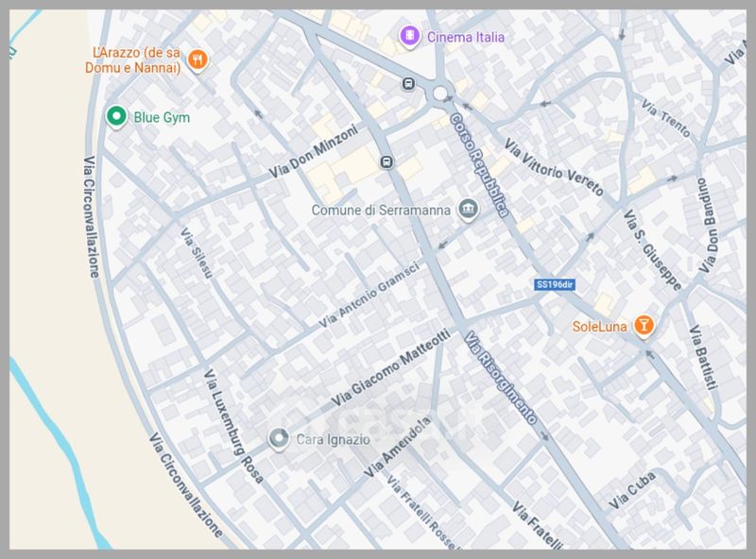The image size is (756, 559).
Task: Click the Blue Gym text label
Action: click(162, 117)
